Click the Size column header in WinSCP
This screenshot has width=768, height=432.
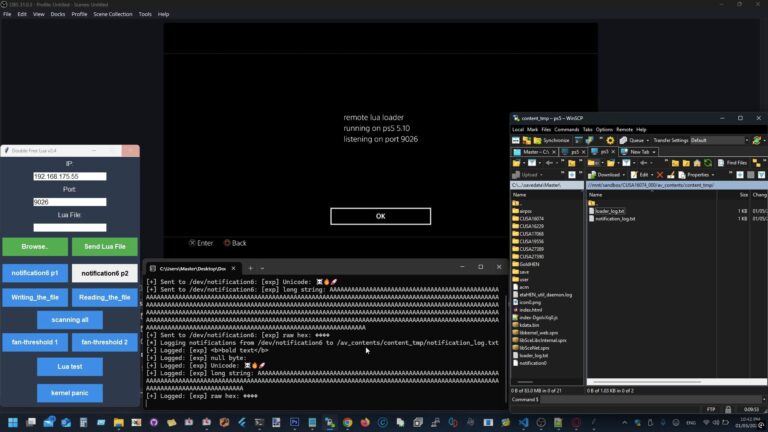(x=744, y=195)
